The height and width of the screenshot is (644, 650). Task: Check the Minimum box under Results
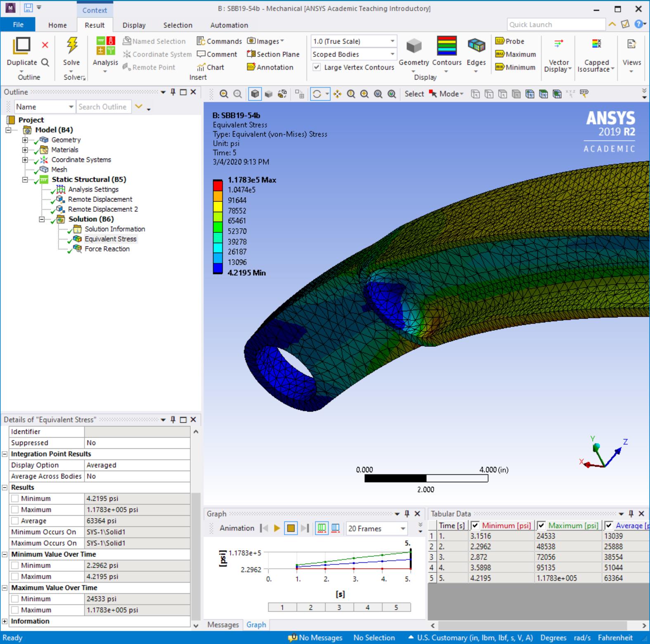point(15,498)
